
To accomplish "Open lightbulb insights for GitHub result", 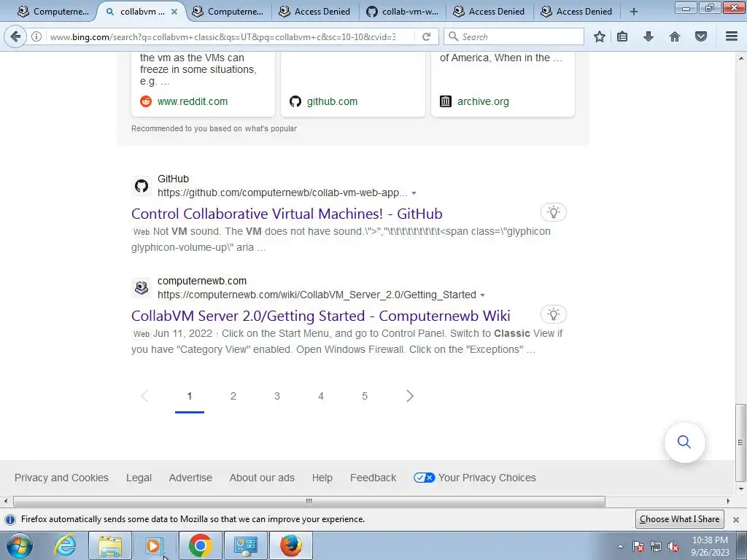I will 553,212.
